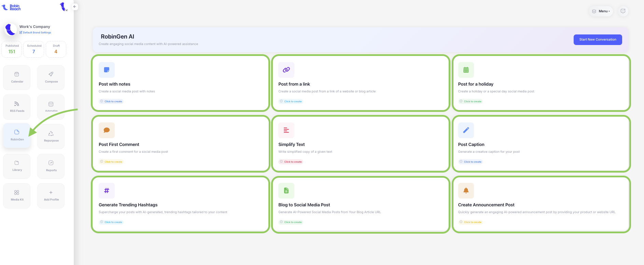
Task: Click the Robin Reach logo
Action: coord(11,7)
